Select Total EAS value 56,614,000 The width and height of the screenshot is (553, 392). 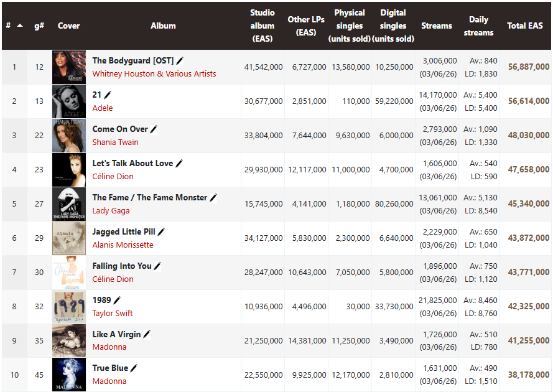(x=528, y=101)
